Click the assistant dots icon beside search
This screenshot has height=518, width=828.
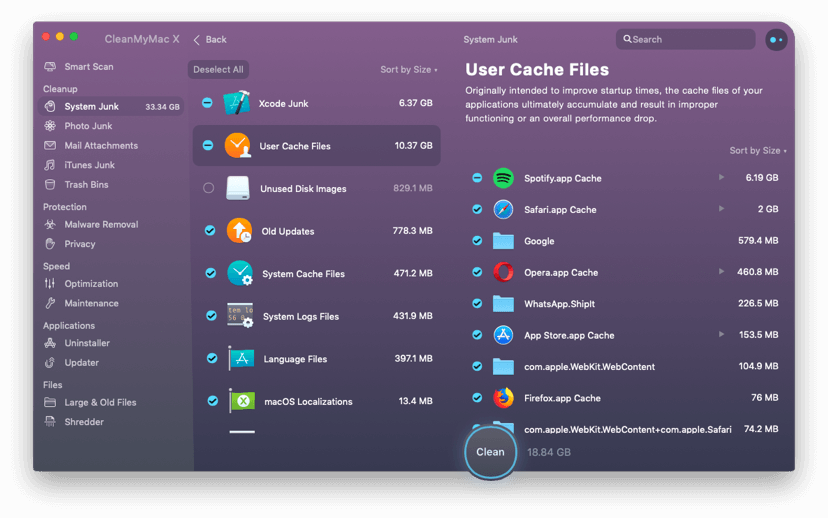776,40
